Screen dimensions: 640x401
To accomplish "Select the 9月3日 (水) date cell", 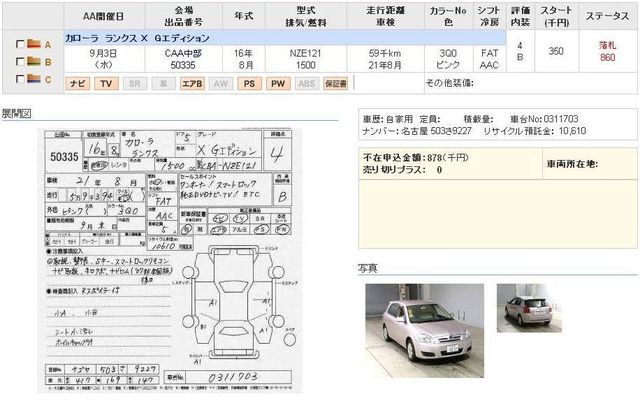I will 104,59.
